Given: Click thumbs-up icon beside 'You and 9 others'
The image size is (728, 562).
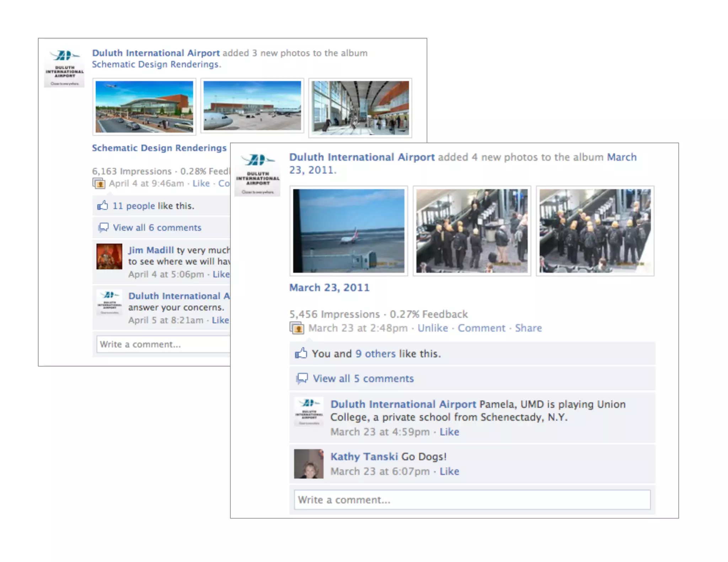Looking at the screenshot, I should coord(301,353).
